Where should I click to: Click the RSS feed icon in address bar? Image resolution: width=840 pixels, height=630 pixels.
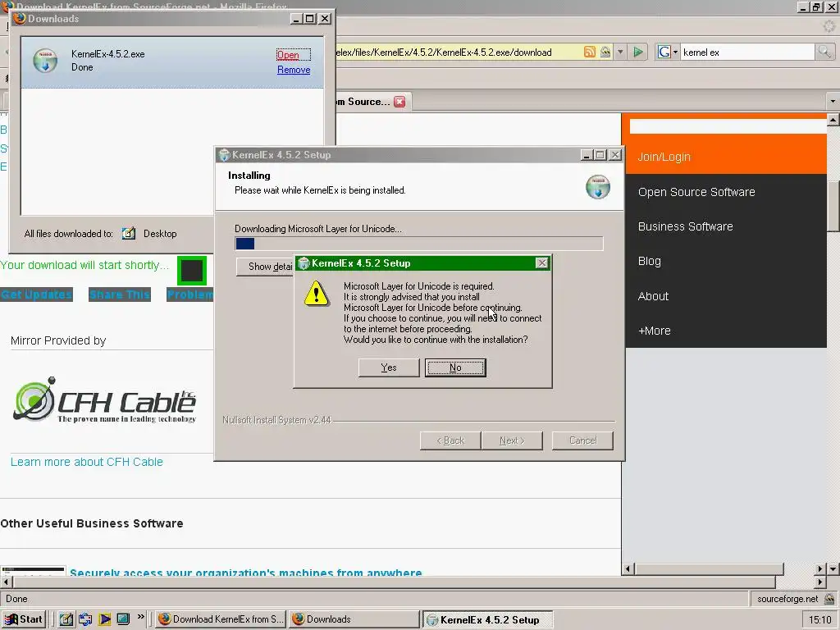pyautogui.click(x=589, y=52)
